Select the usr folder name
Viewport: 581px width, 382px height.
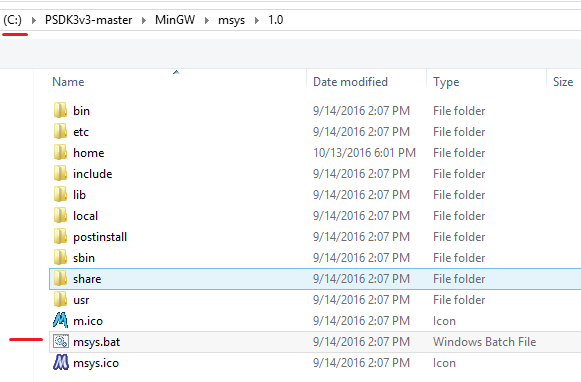(x=81, y=300)
